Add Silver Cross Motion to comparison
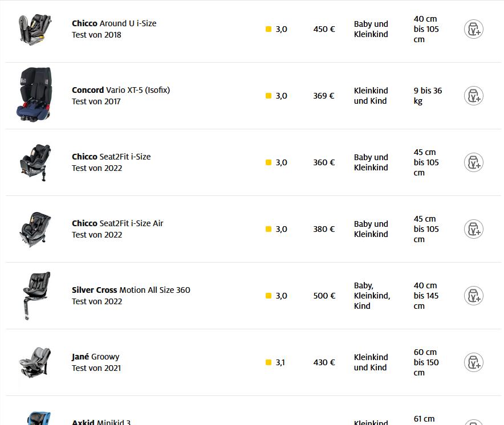504x425 pixels. click(473, 296)
